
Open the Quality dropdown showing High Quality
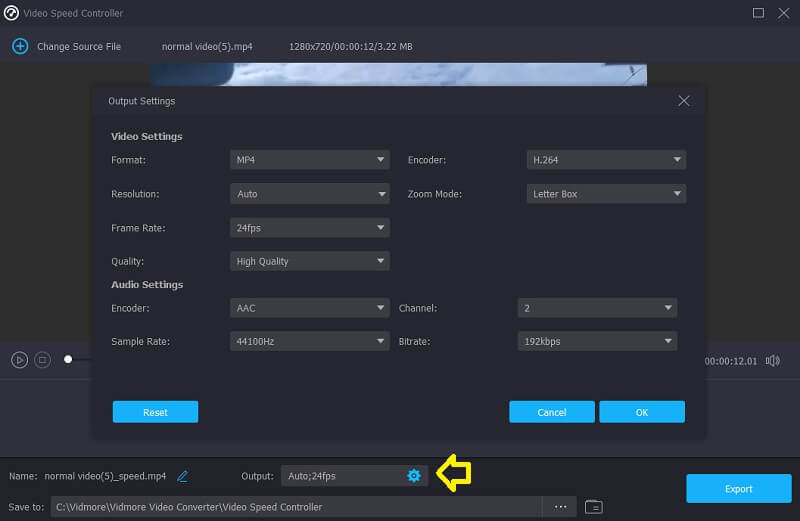309,261
